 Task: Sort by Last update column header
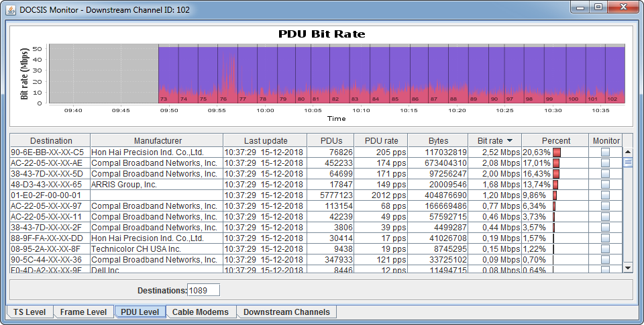(x=266, y=140)
